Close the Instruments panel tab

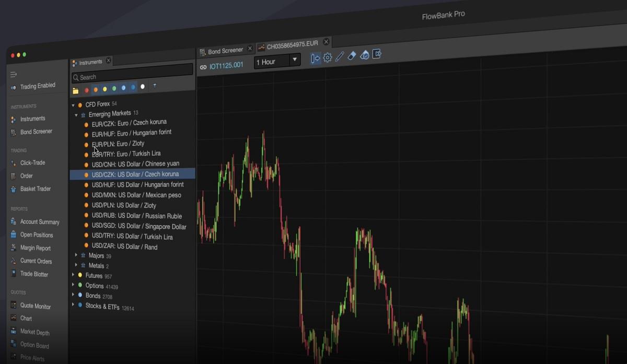(x=109, y=61)
